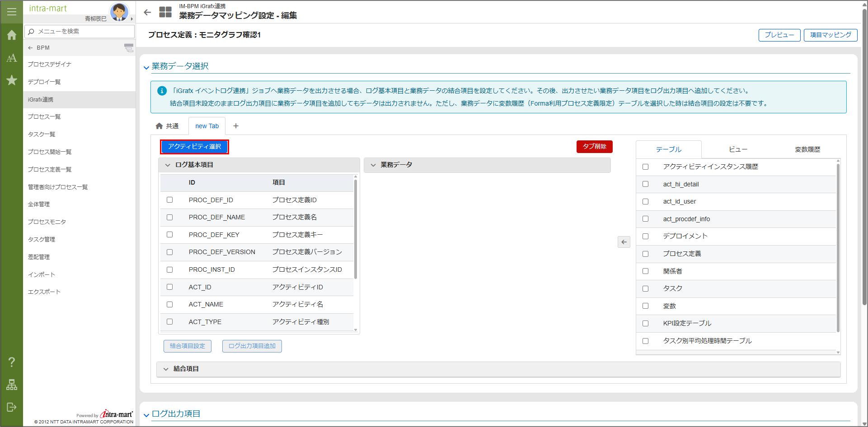Tick the act_hi_detail table checkbox

(x=645, y=184)
